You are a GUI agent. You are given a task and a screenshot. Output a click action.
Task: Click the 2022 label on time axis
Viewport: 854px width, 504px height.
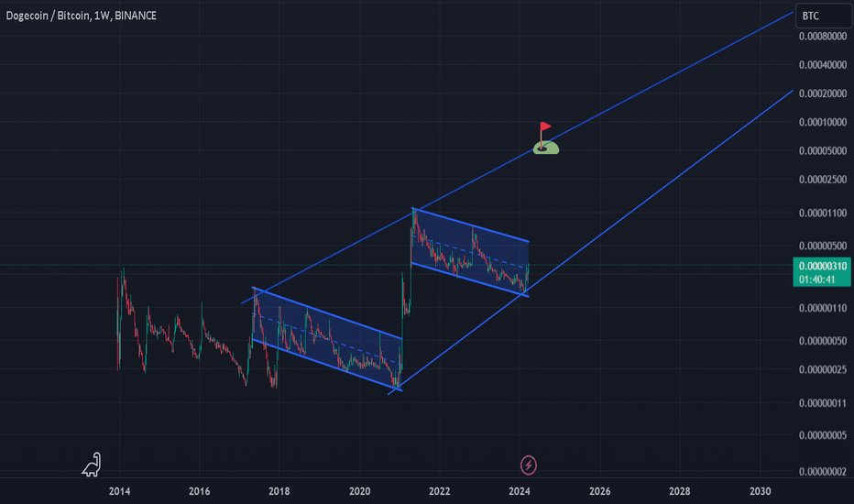[440, 491]
